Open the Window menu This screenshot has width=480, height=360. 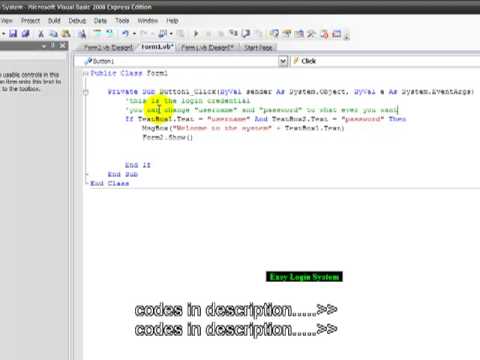point(148,21)
